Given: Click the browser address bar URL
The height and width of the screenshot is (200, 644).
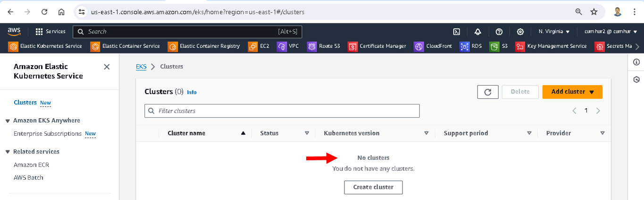Looking at the screenshot, I should pos(198,12).
